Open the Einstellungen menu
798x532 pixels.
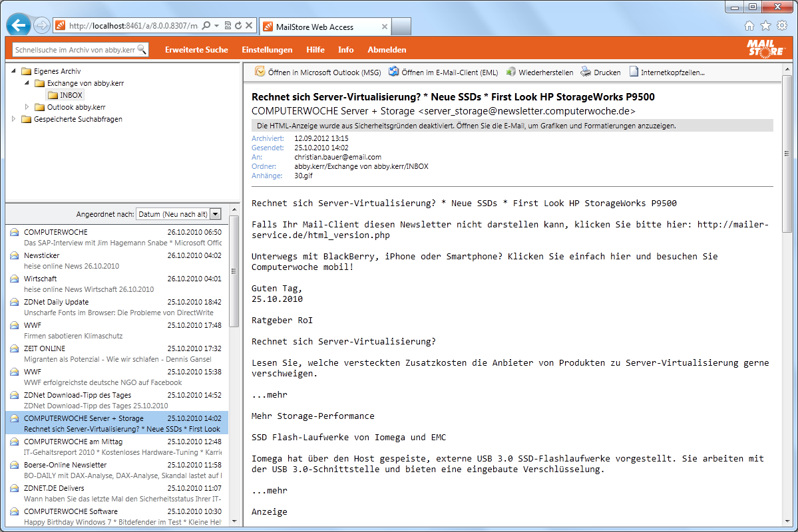[x=267, y=50]
